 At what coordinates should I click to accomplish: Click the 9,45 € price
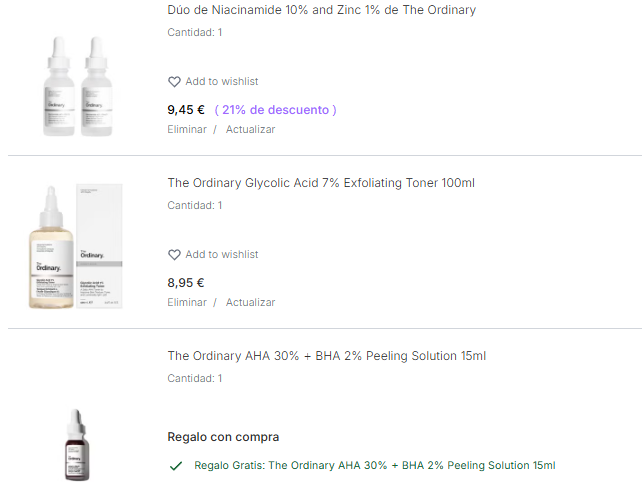tap(186, 110)
